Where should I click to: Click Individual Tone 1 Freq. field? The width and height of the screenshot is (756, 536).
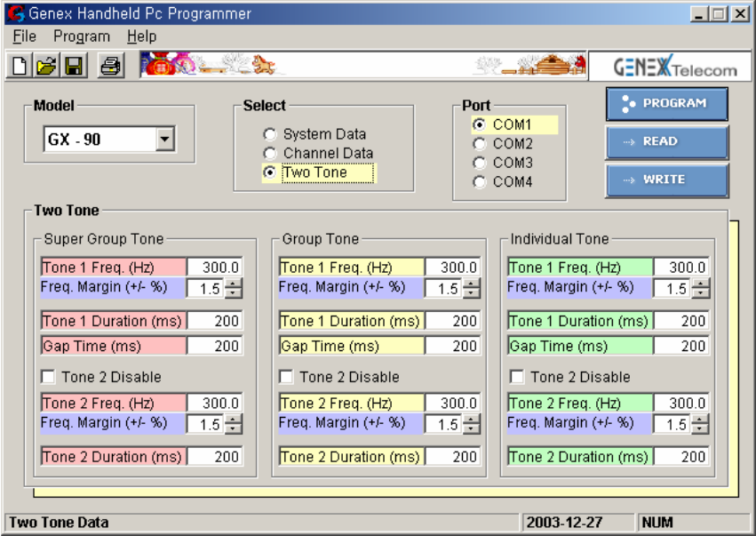point(681,268)
